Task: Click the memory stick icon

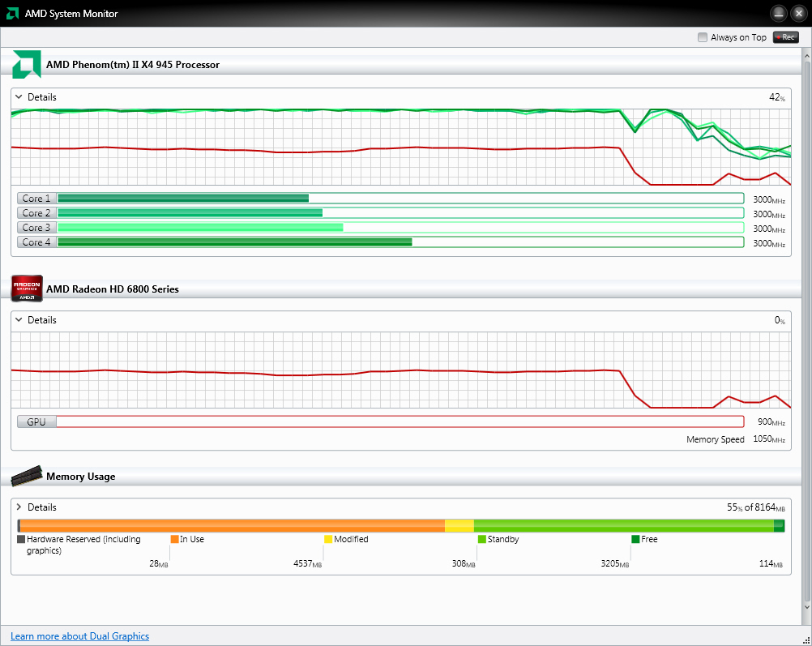Action: pyautogui.click(x=27, y=476)
